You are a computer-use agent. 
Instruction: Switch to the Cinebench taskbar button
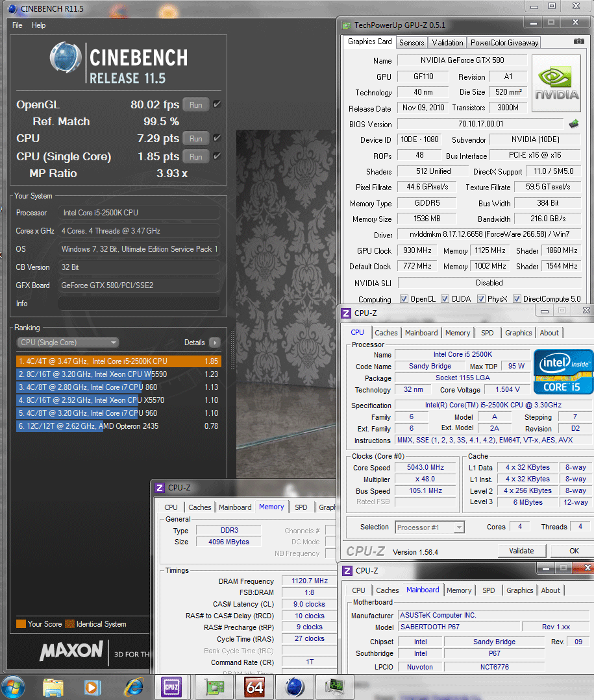click(x=295, y=688)
